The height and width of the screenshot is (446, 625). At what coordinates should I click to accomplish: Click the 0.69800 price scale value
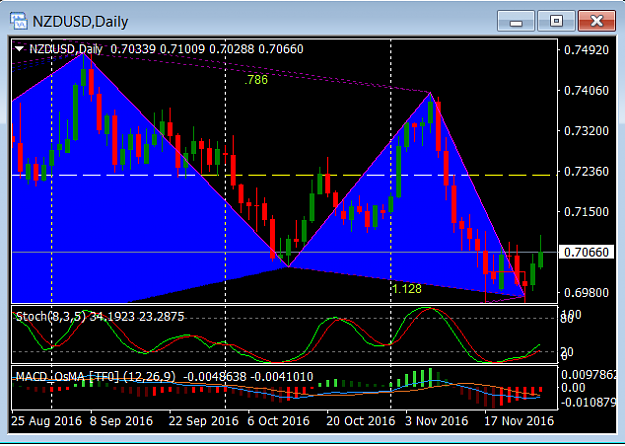pos(586,293)
